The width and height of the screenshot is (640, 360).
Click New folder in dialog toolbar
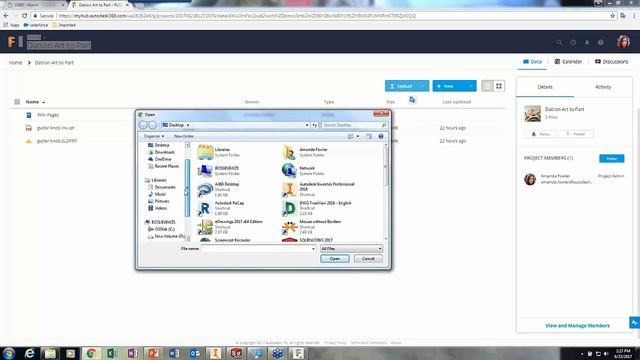184,136
